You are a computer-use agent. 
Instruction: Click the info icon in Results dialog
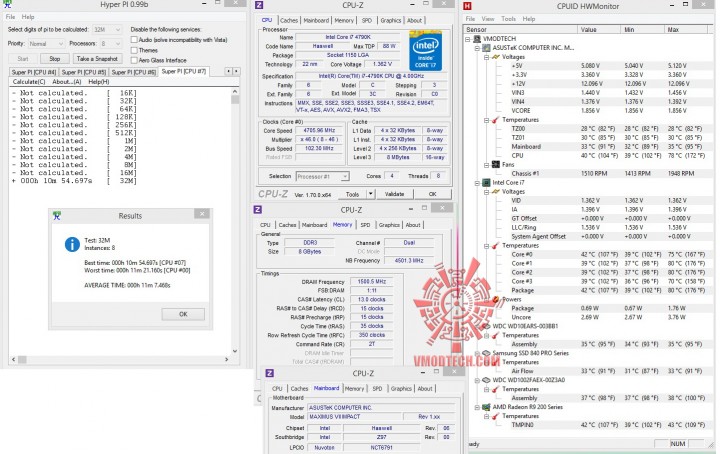pyautogui.click(x=72, y=244)
